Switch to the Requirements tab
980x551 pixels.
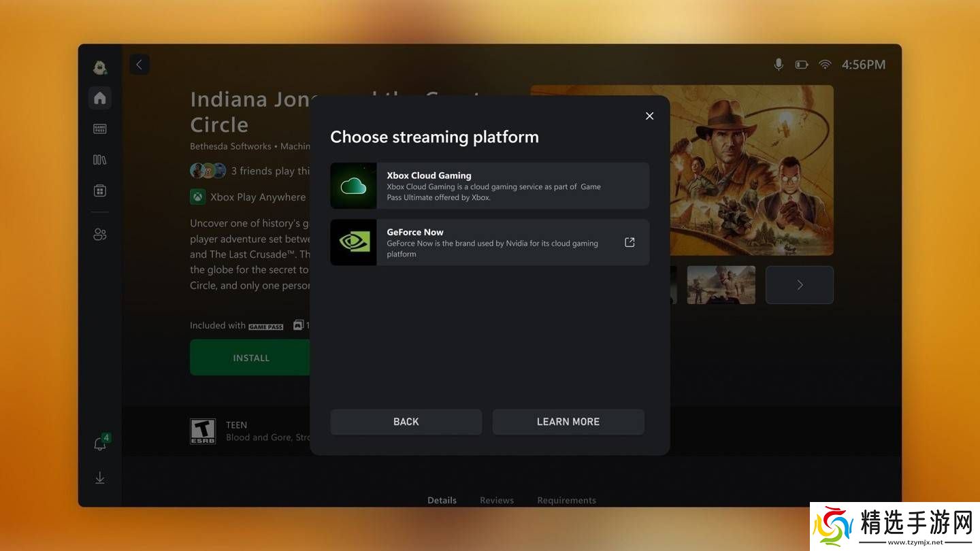click(x=566, y=500)
